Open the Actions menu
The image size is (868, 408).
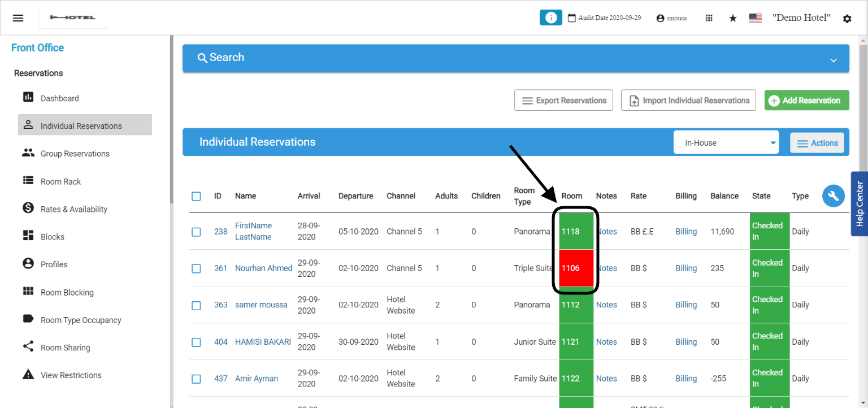tap(817, 143)
